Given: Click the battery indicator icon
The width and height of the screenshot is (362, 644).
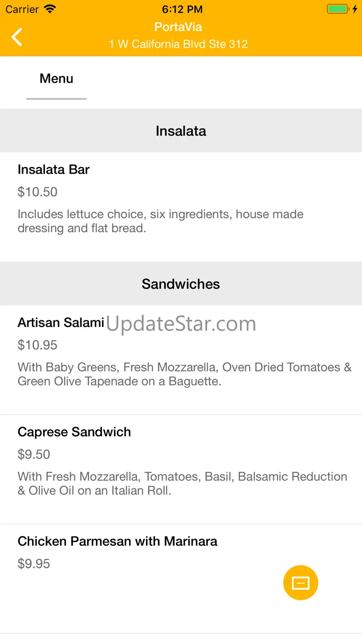Looking at the screenshot, I should [x=337, y=9].
